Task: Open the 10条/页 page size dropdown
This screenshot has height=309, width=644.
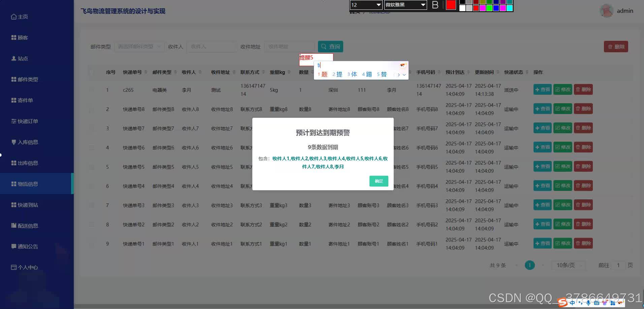Action: (569, 265)
